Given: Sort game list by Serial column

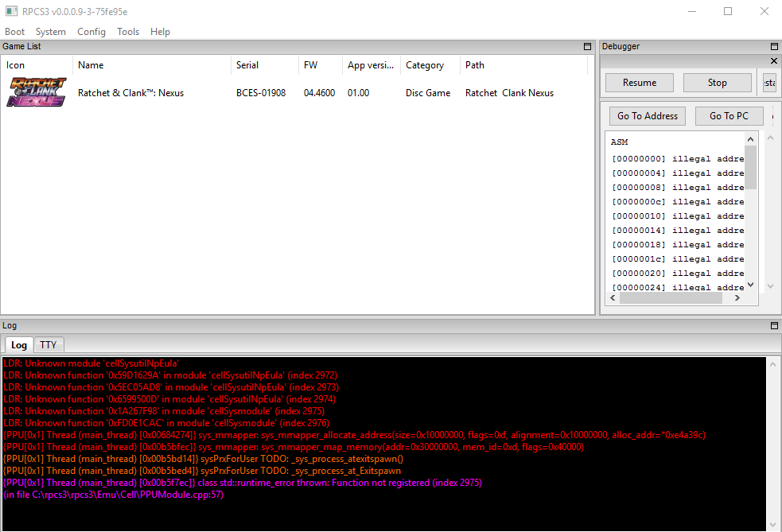Looking at the screenshot, I should (x=247, y=65).
